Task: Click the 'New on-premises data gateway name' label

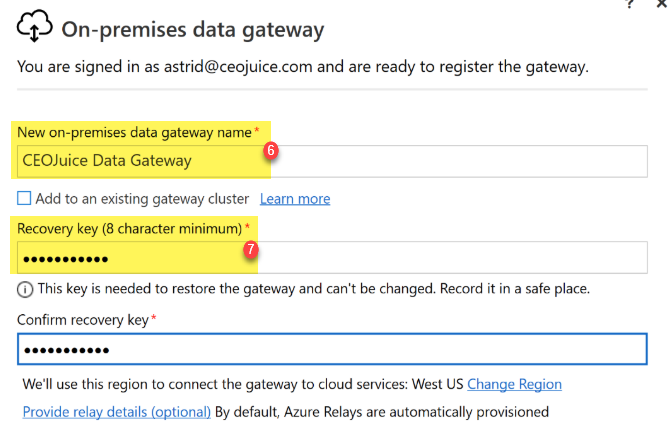Action: [x=134, y=133]
